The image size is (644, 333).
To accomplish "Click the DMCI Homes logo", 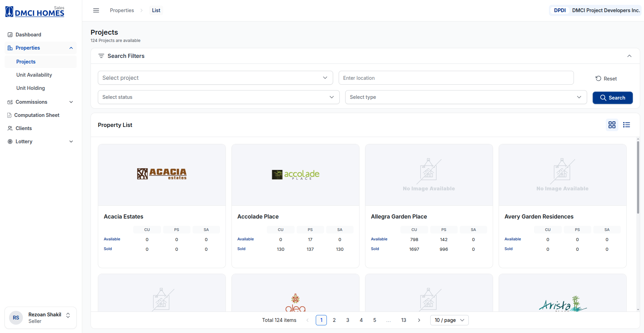I will pyautogui.click(x=35, y=12).
